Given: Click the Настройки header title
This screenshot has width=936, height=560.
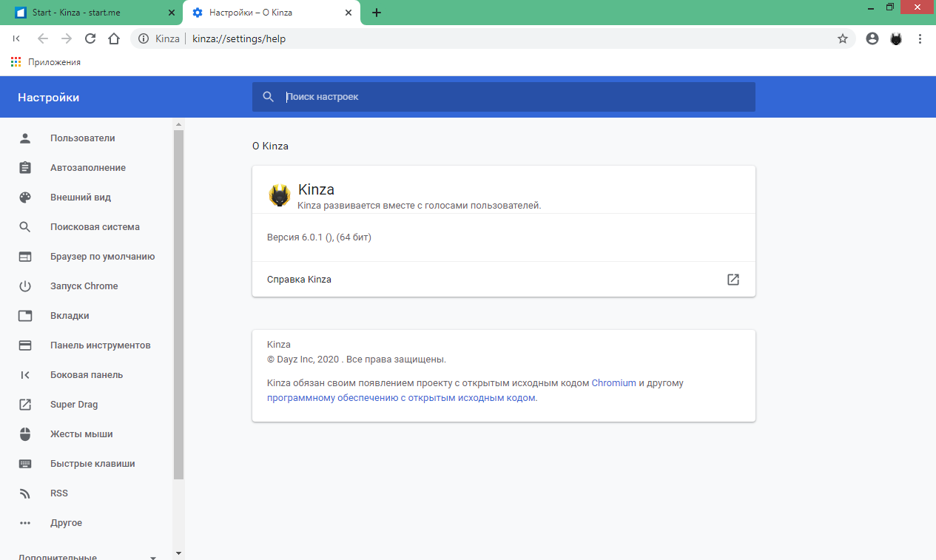Looking at the screenshot, I should coord(48,97).
